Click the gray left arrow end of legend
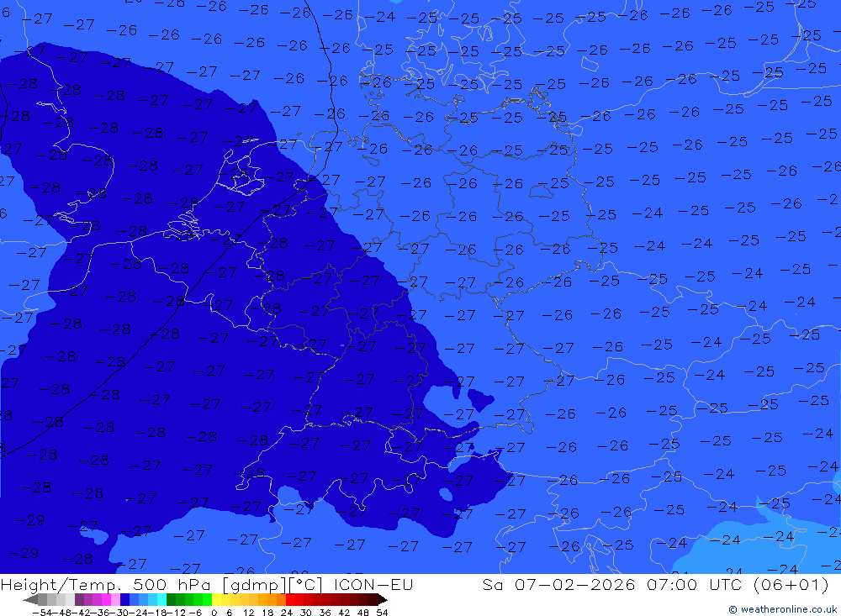Image resolution: width=841 pixels, height=616 pixels. pos(30,599)
